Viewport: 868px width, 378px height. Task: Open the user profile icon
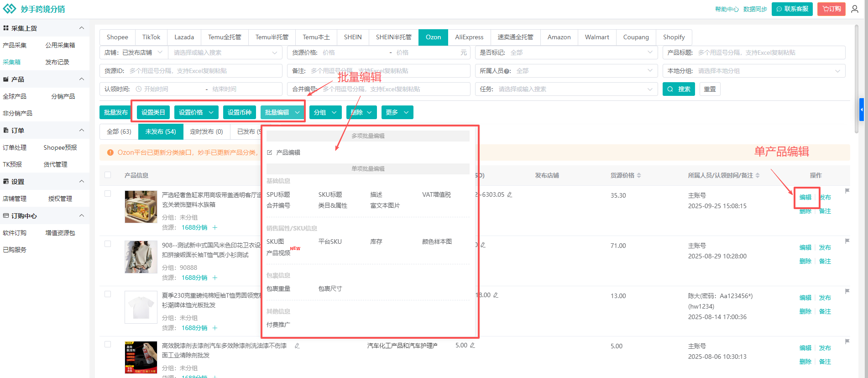(855, 9)
